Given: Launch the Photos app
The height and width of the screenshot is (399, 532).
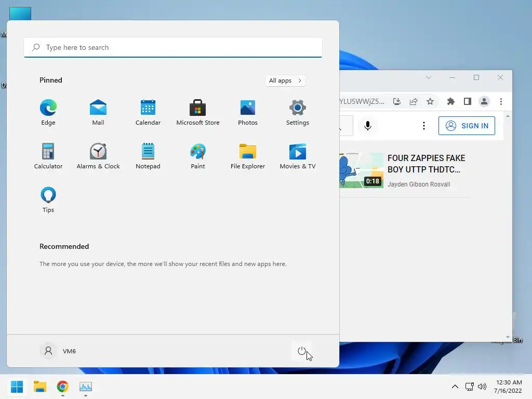Looking at the screenshot, I should tap(248, 113).
